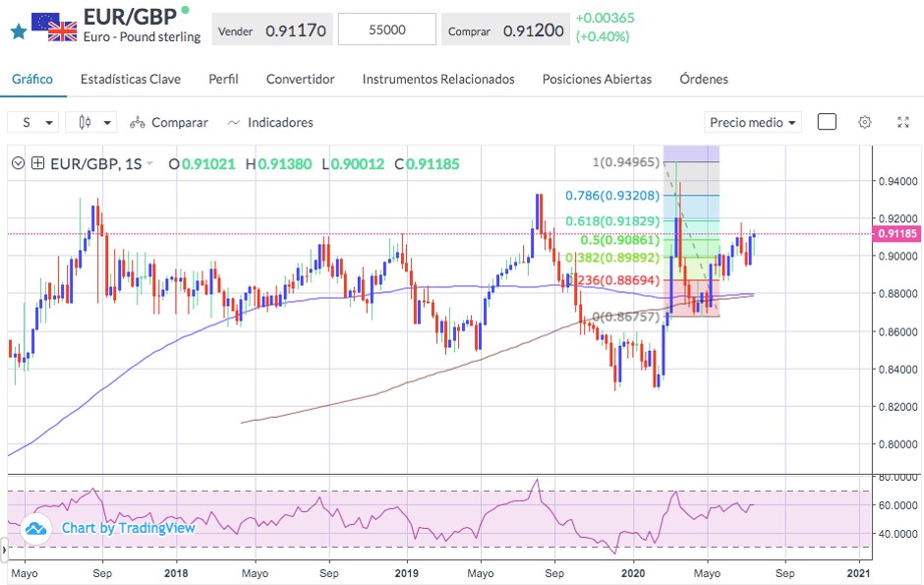Screen dimensions: 924x585
Task: Click the 2018 label on time axis
Action: click(176, 573)
